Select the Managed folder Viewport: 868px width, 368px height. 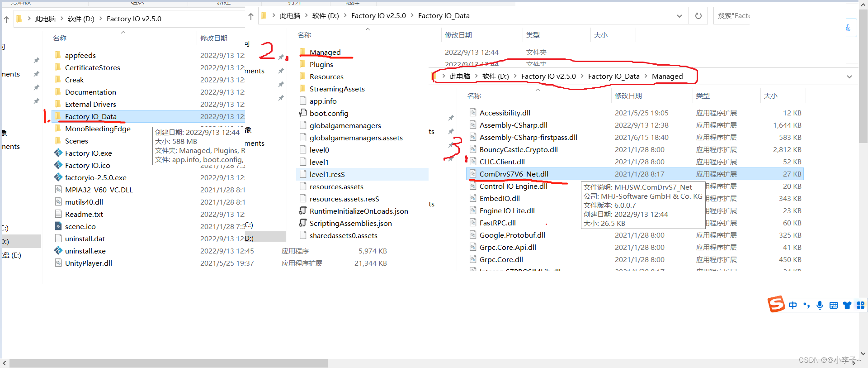coord(325,52)
